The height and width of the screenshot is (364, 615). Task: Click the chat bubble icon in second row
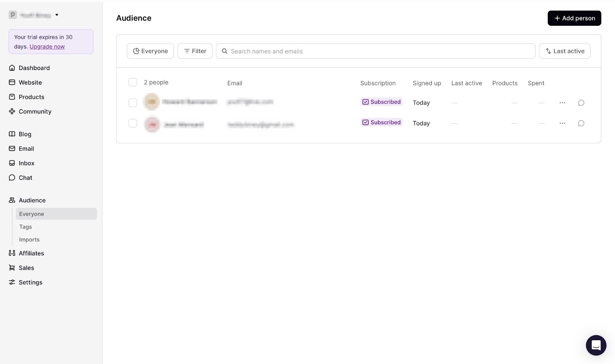(581, 123)
